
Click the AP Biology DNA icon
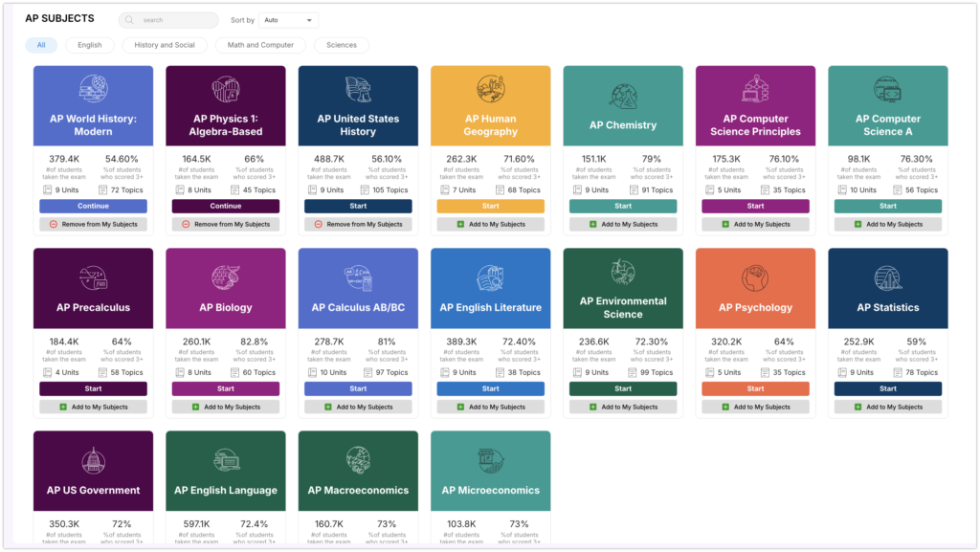pos(226,277)
